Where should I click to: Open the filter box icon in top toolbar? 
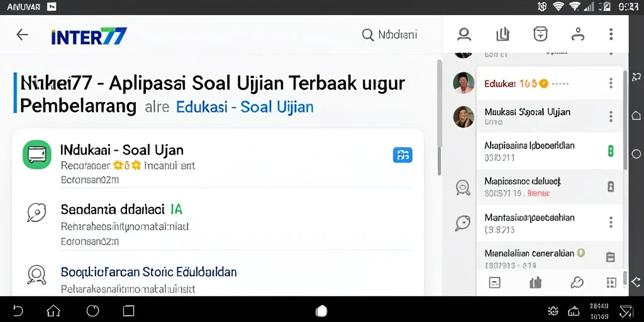540,35
